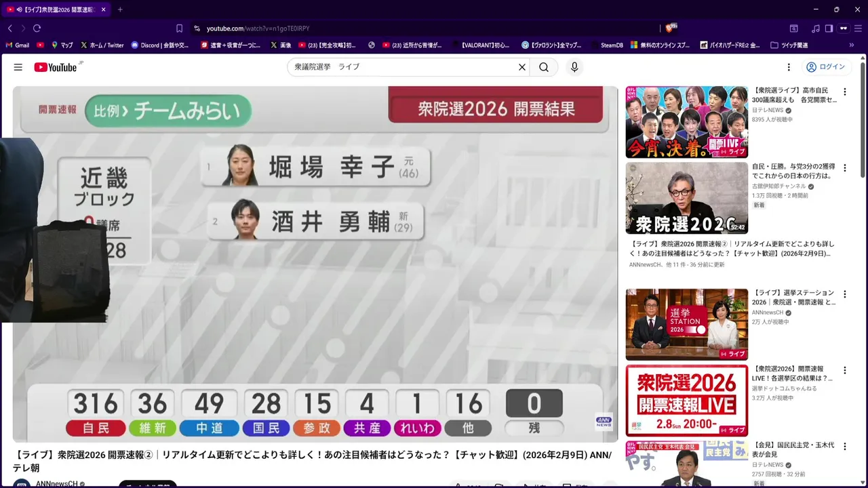Open the ヴァロラント全マップ bookmark
This screenshot has width=868, height=488.
tap(551, 45)
